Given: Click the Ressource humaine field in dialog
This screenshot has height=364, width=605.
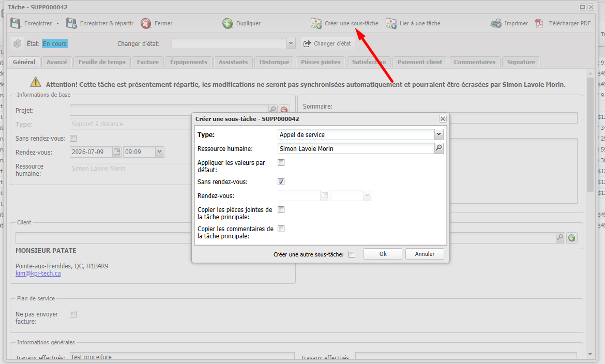Looking at the screenshot, I should point(356,148).
